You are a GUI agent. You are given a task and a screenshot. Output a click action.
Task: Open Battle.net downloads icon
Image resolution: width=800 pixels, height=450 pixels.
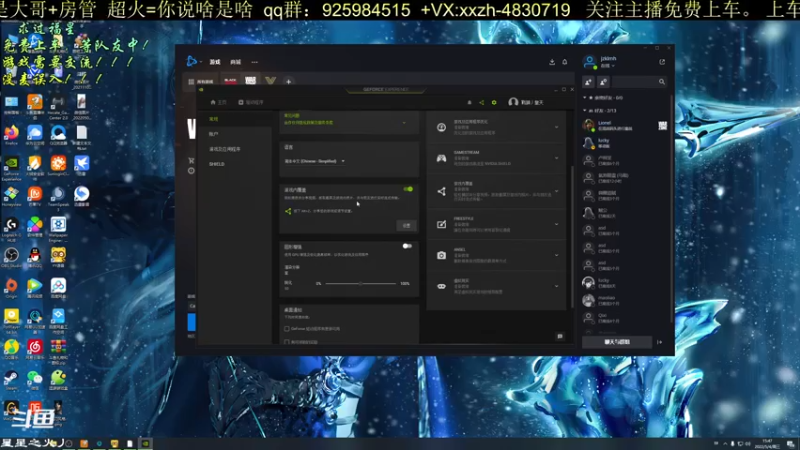(552, 62)
